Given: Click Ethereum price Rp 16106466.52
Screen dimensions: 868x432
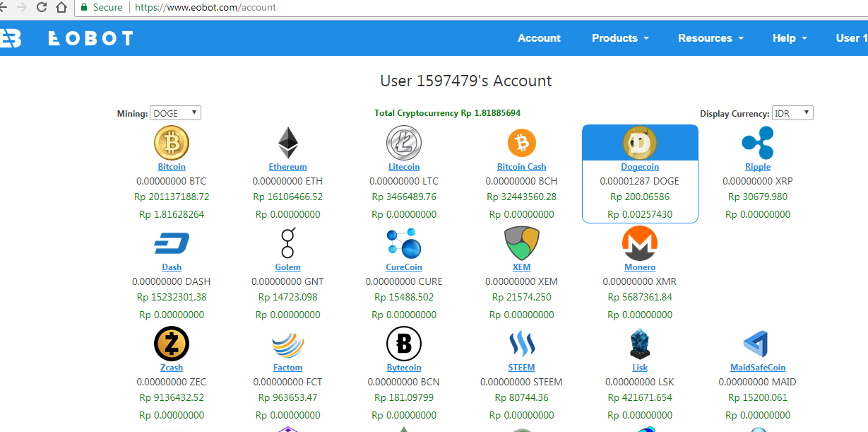Looking at the screenshot, I should (287, 197).
